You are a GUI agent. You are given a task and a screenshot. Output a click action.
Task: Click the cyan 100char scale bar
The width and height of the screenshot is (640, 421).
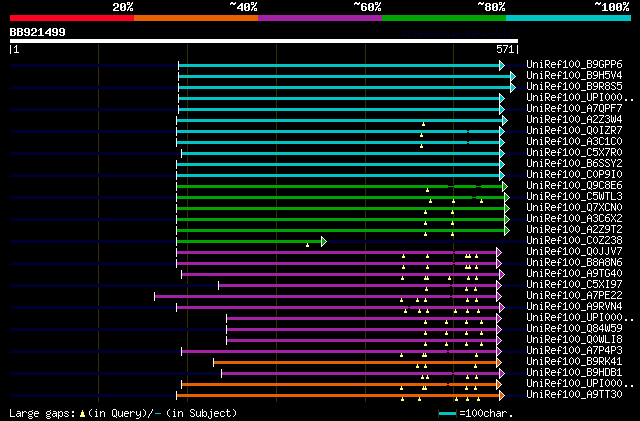tap(447, 414)
